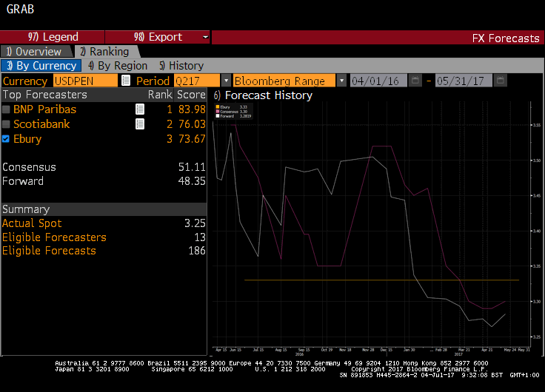Untick the Ebury checkbox

(6, 139)
